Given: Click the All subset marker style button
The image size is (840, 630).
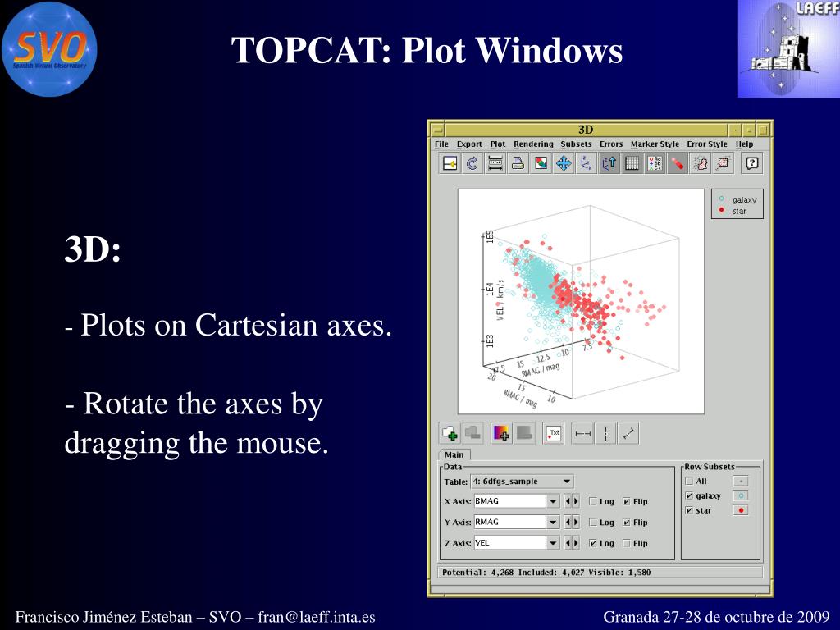Looking at the screenshot, I should 741,481.
